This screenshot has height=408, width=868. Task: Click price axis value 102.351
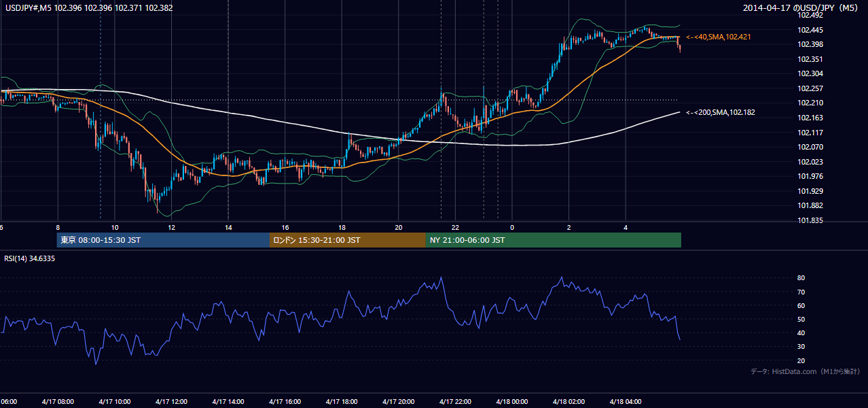(810, 59)
